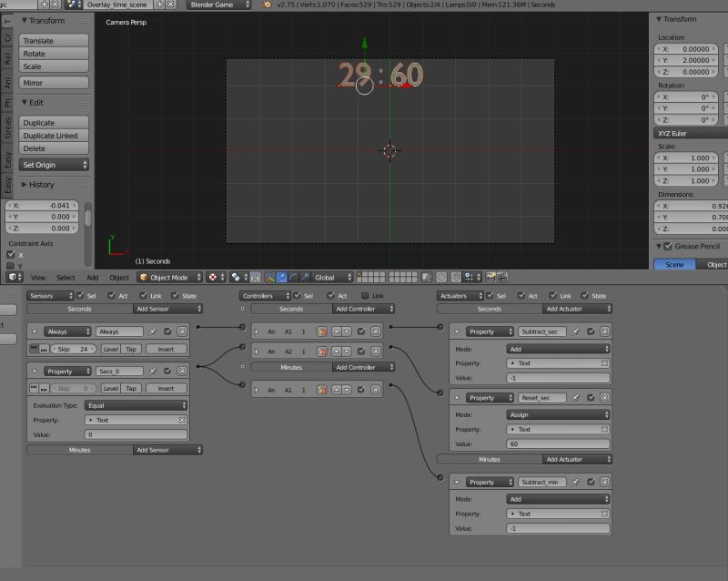Viewport: 728px width, 581px height.
Task: Select the Scale manipulator icon
Action: click(x=304, y=278)
